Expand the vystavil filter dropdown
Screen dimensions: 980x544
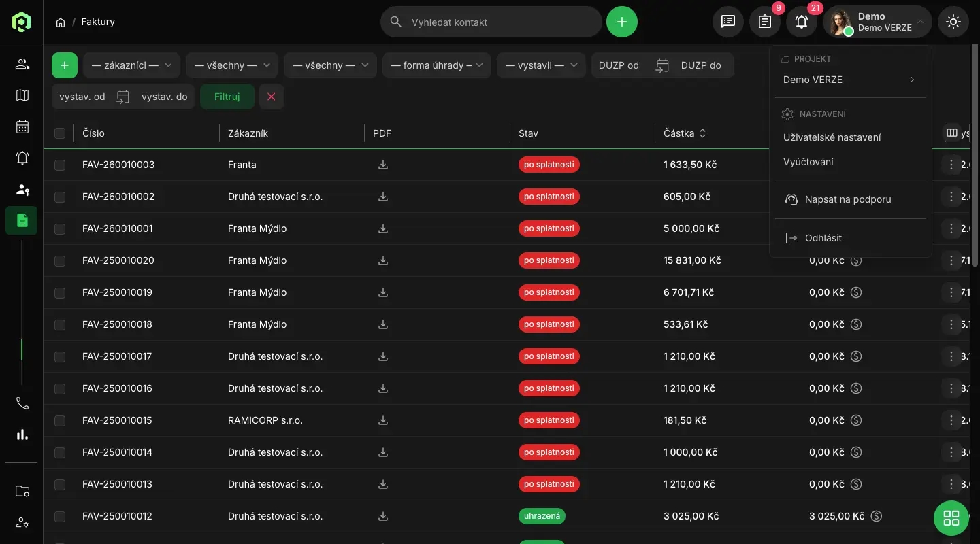pos(541,65)
